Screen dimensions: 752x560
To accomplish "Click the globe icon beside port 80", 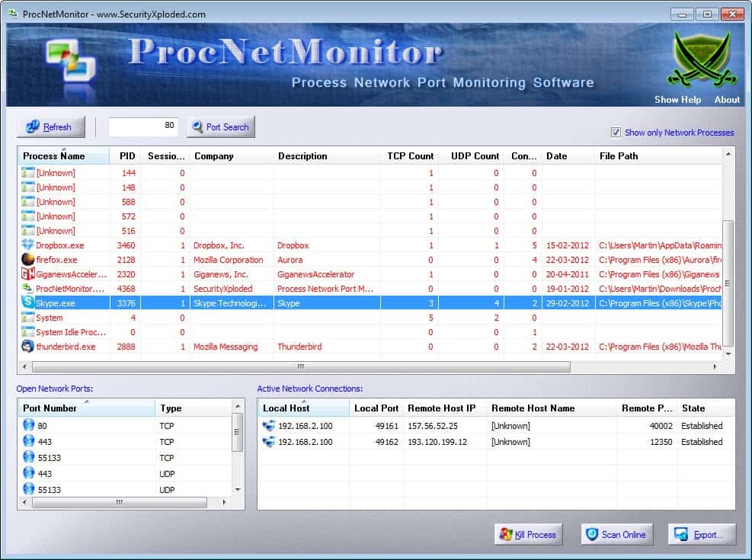I will (x=27, y=425).
